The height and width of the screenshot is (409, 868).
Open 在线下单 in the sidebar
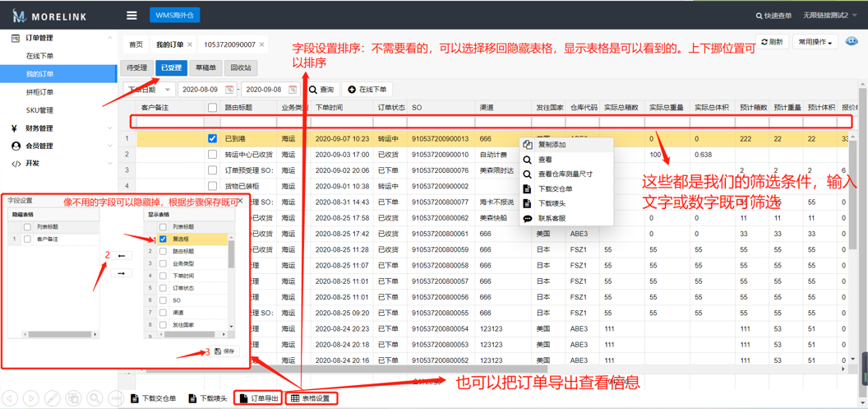[x=39, y=56]
